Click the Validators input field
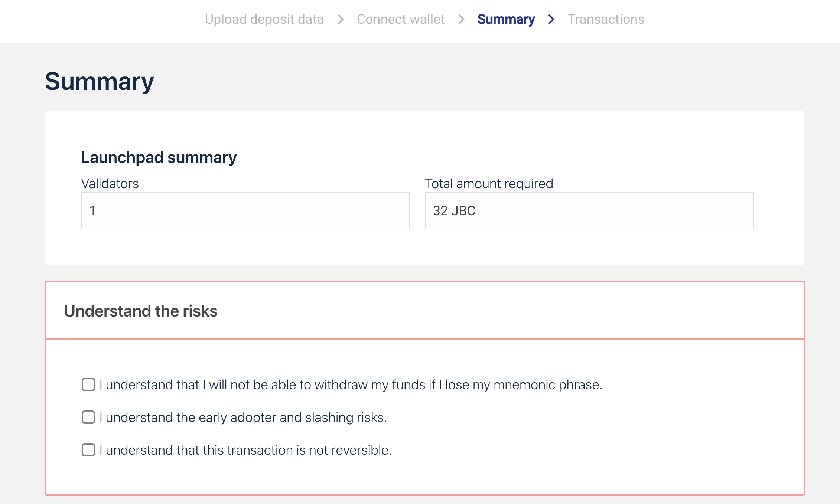 click(x=245, y=211)
